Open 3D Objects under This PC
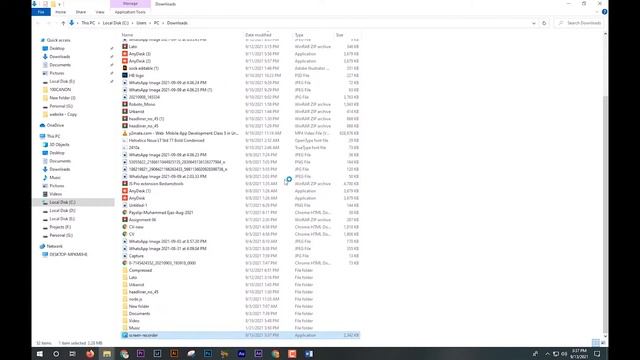The width and height of the screenshot is (640, 360). [x=59, y=144]
